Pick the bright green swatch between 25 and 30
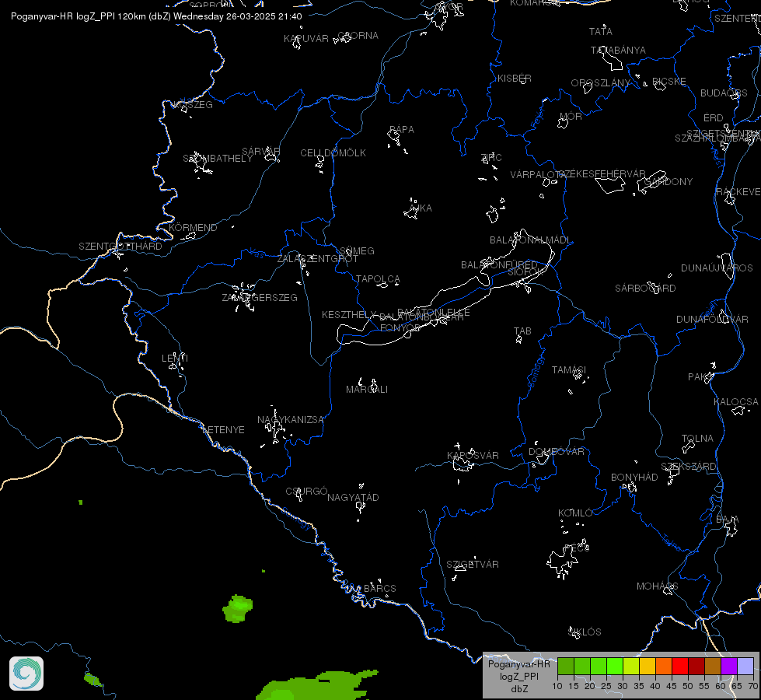 pyautogui.click(x=614, y=667)
